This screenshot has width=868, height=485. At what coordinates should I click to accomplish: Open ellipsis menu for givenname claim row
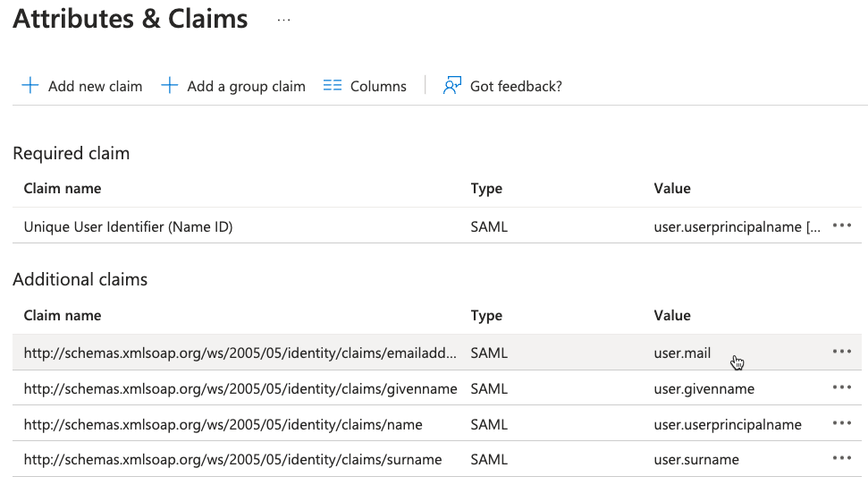841,387
